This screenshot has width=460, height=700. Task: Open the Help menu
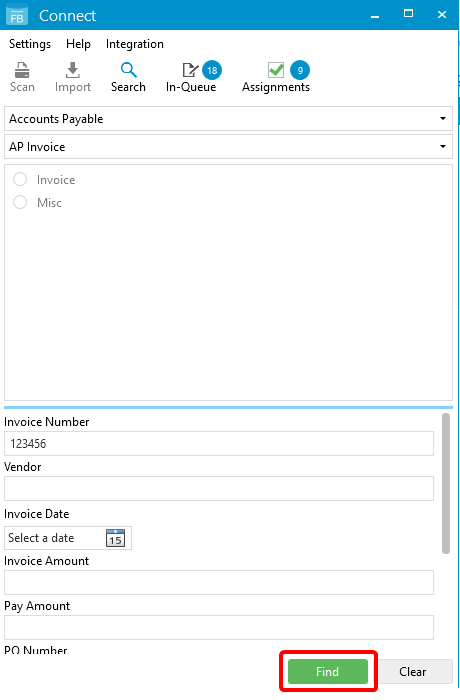[78, 44]
